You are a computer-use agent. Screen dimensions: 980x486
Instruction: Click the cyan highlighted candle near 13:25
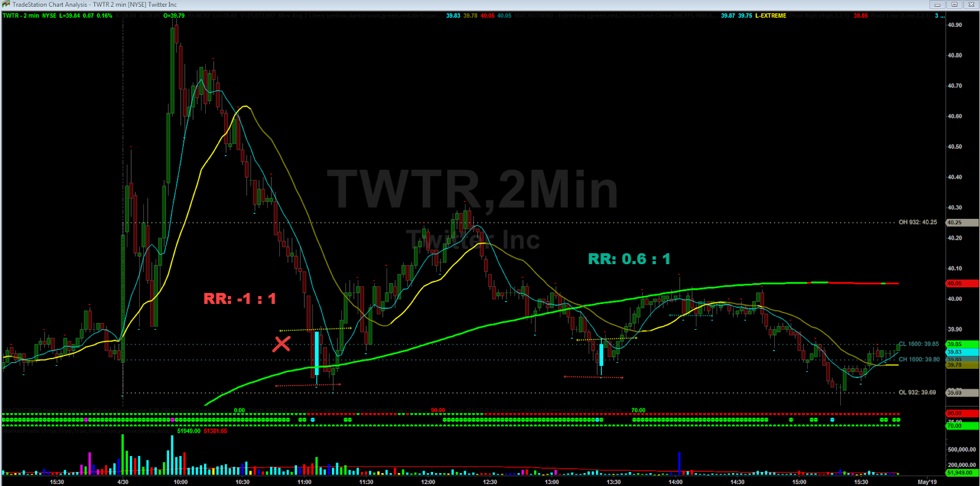pos(601,355)
